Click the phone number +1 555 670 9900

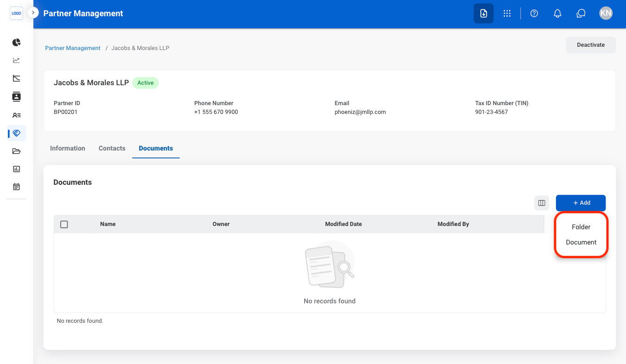pyautogui.click(x=216, y=112)
